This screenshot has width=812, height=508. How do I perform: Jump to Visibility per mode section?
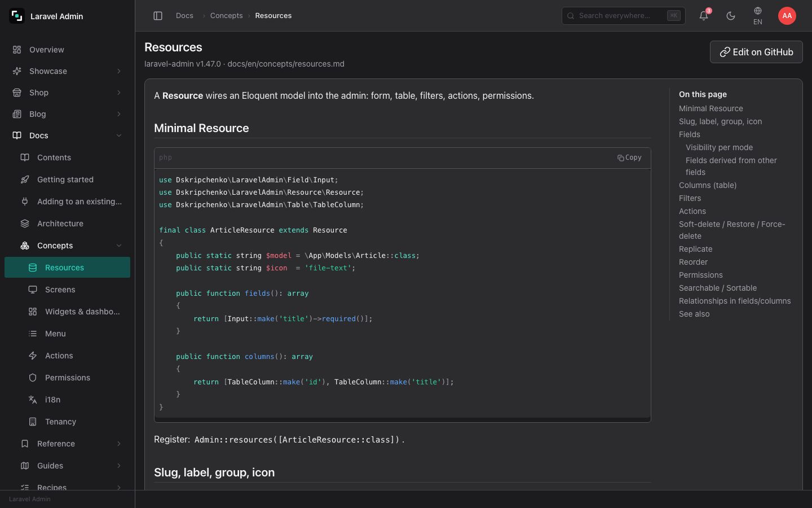click(719, 147)
